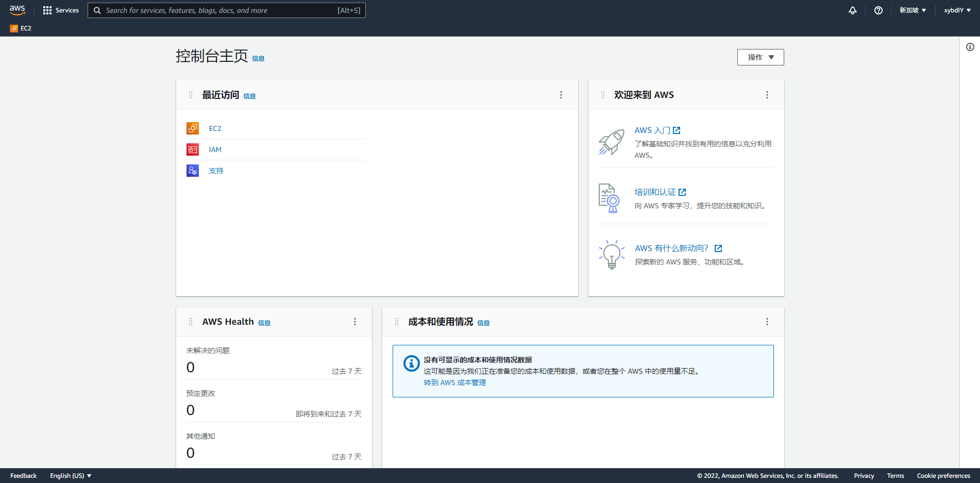Click the 即将到来和过去 7 天 label
Viewport: 980px width, 483px height.
(329, 414)
